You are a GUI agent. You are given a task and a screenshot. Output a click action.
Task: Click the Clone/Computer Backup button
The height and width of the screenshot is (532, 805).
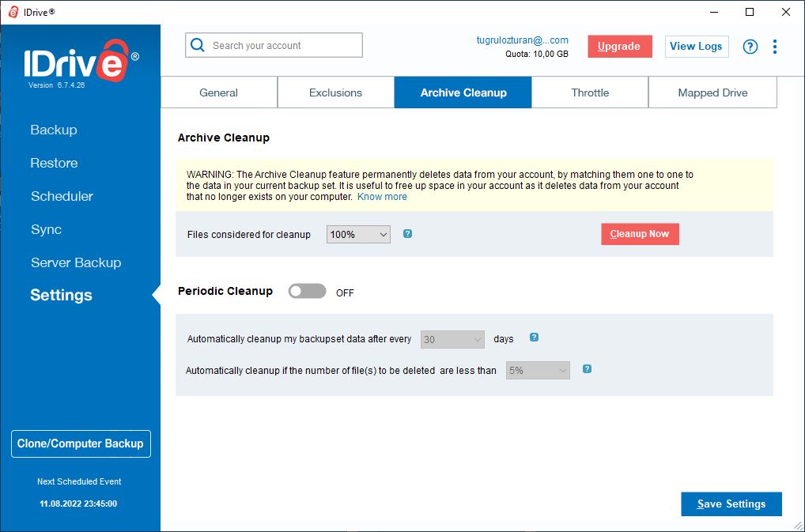click(81, 443)
